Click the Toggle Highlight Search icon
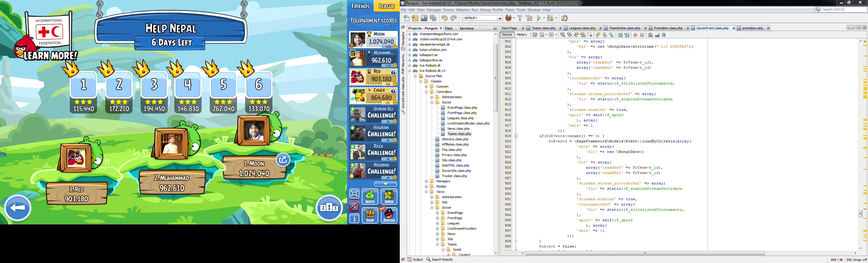Image resolution: width=868 pixels, height=263 pixels. (583, 35)
